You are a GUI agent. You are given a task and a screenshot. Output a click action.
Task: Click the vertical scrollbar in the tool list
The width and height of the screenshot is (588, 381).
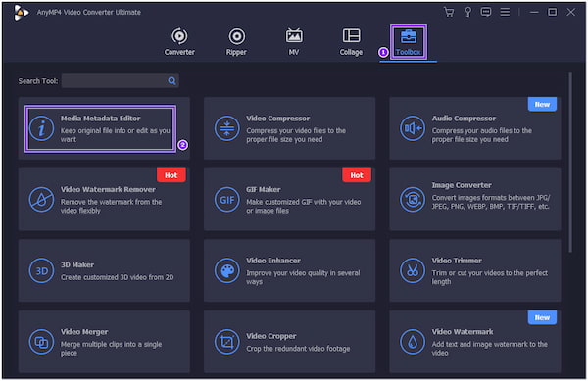(570, 163)
